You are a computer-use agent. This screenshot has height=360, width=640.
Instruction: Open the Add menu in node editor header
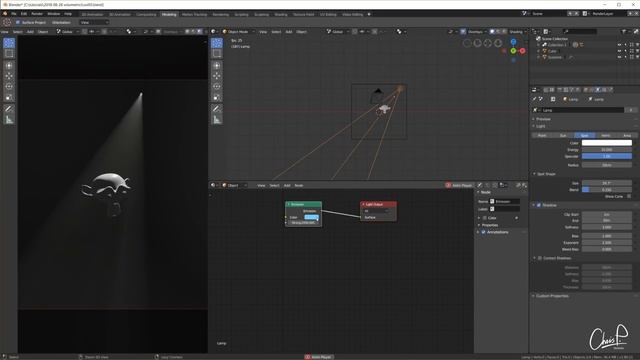tap(287, 186)
